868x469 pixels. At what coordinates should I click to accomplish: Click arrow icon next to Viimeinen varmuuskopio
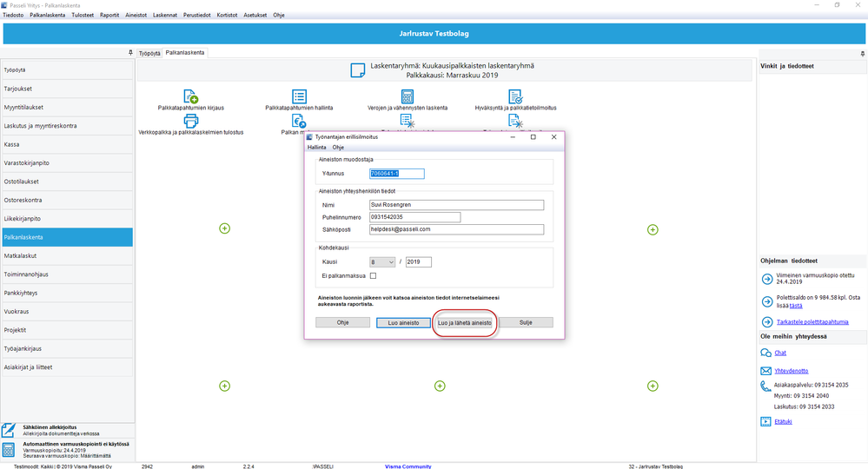766,280
